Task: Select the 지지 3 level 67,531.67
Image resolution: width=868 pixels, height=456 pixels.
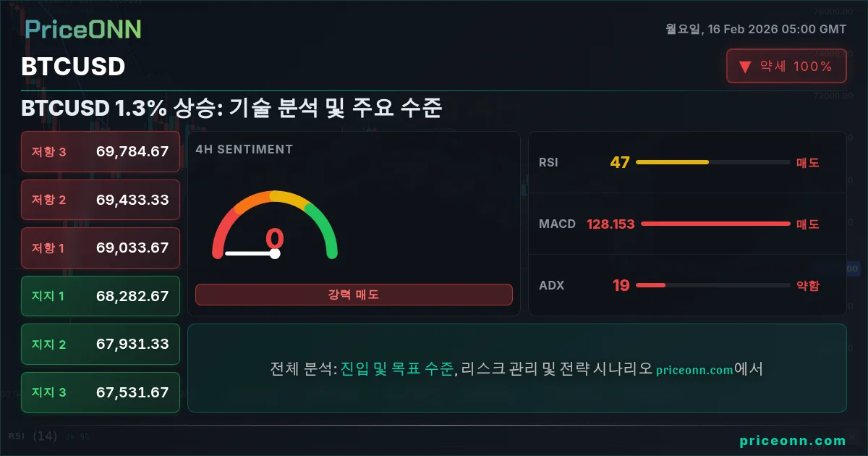Action: pyautogui.click(x=101, y=392)
